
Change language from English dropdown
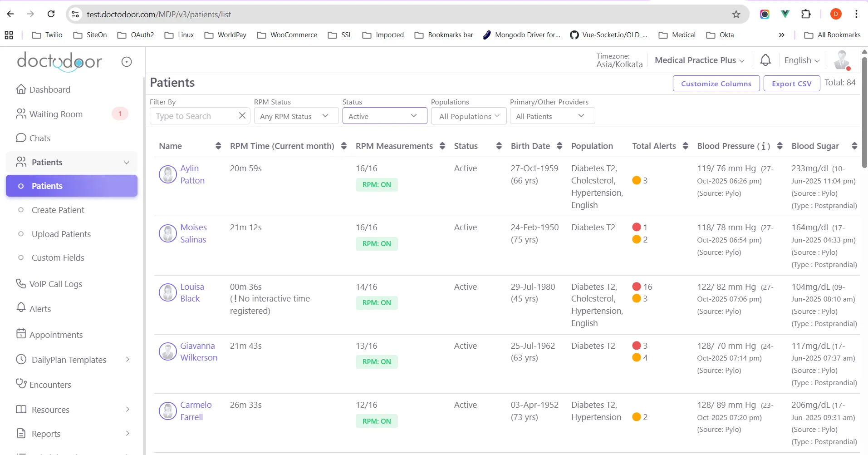pyautogui.click(x=802, y=60)
